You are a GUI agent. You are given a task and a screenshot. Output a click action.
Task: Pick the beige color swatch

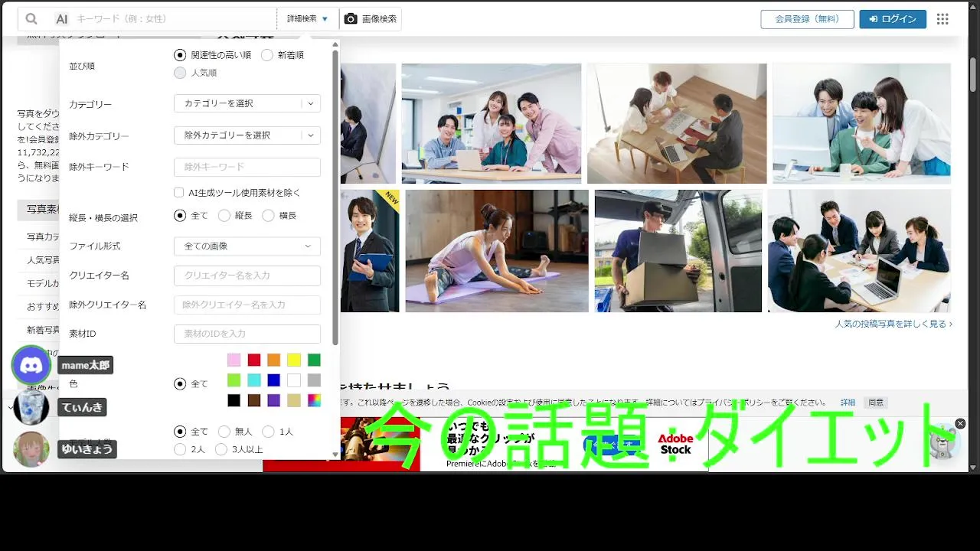(294, 400)
